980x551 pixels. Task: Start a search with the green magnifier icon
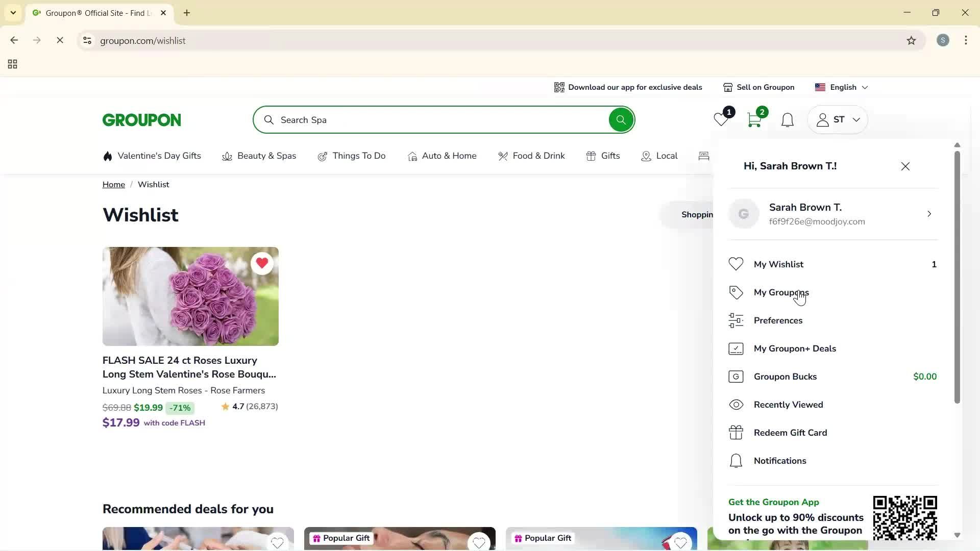point(621,119)
